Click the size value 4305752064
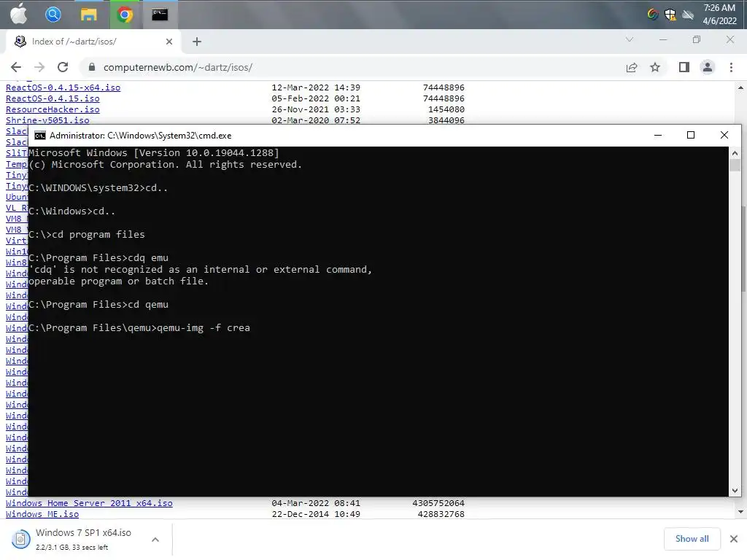Viewport: 747px width, 560px height. 438,503
